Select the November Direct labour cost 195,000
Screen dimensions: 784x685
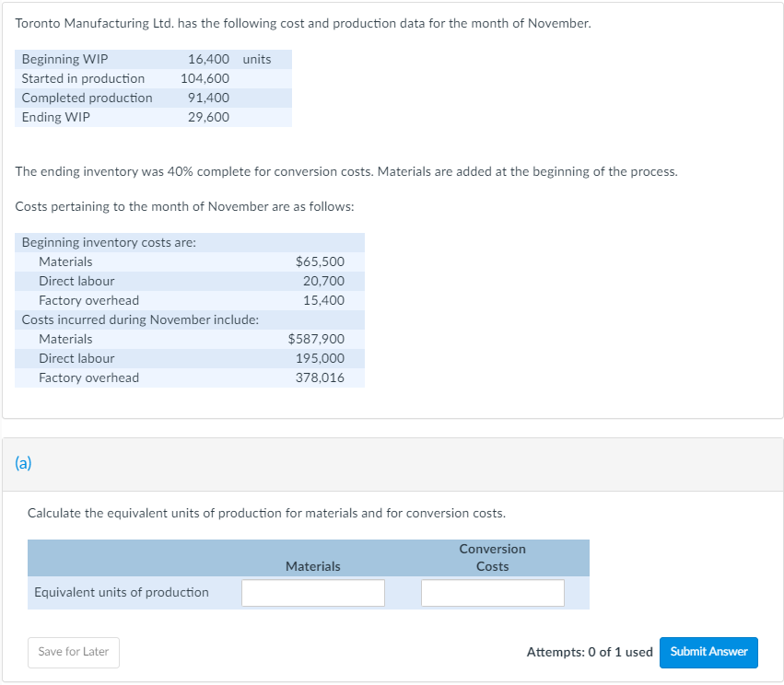[x=320, y=358]
